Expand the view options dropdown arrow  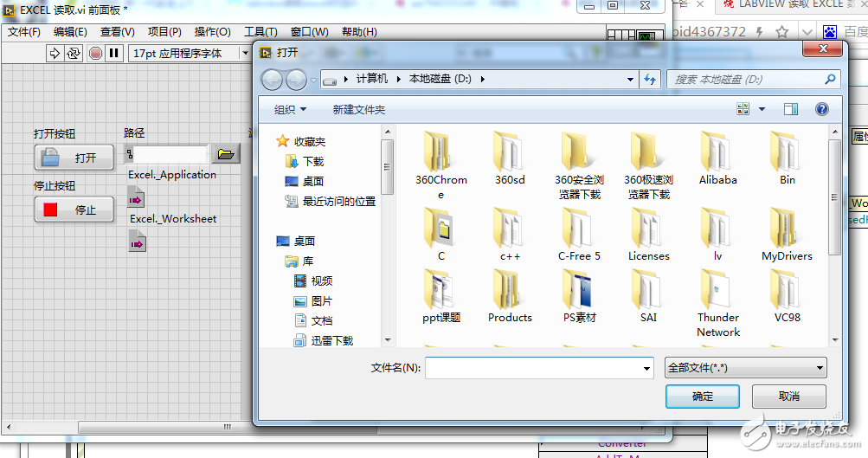[762, 109]
